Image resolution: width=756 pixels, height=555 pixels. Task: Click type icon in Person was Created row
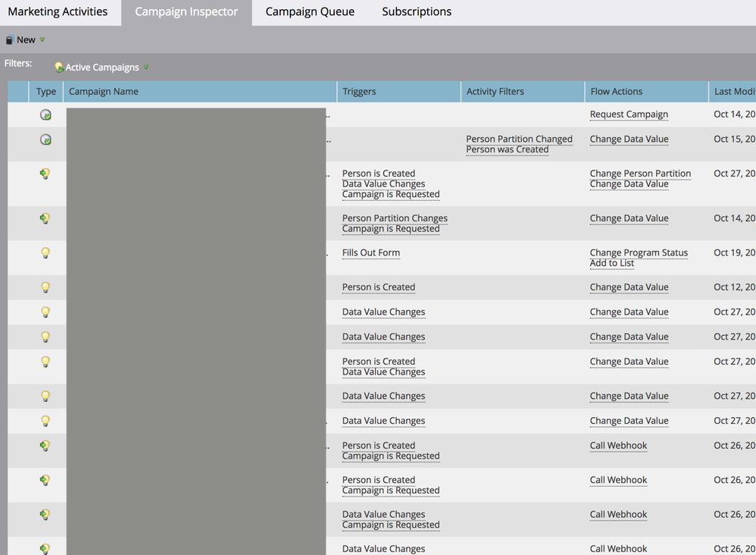tap(45, 140)
